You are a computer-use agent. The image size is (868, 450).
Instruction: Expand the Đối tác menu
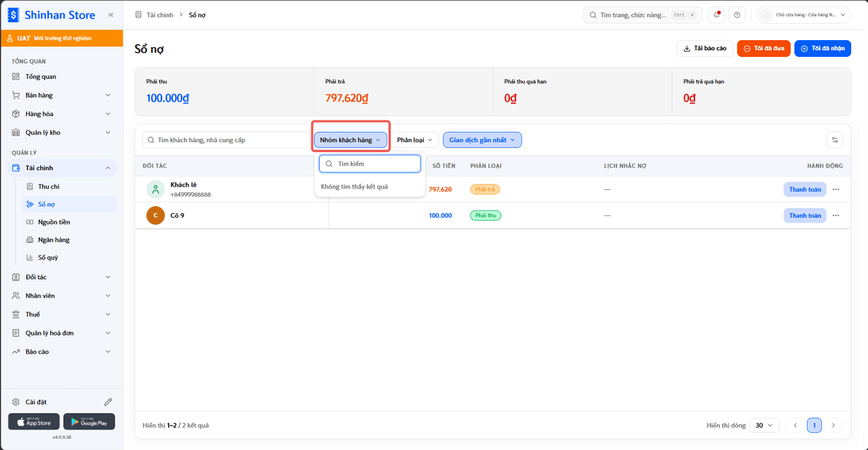62,277
